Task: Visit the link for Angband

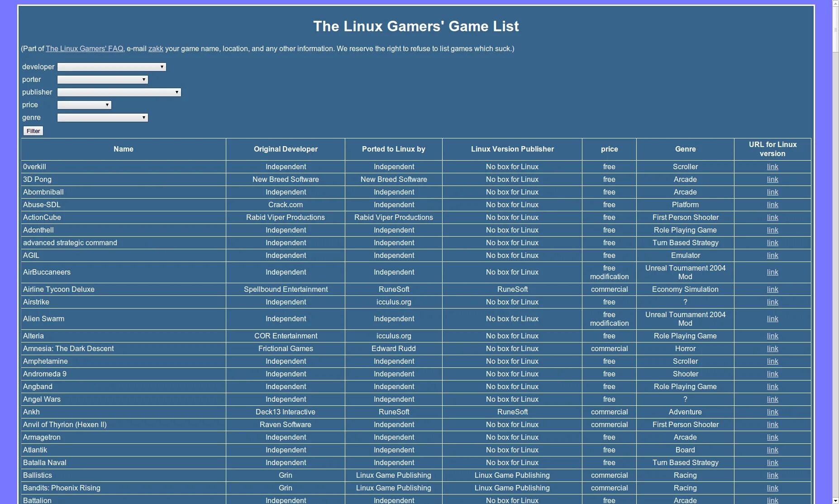Action: click(772, 387)
